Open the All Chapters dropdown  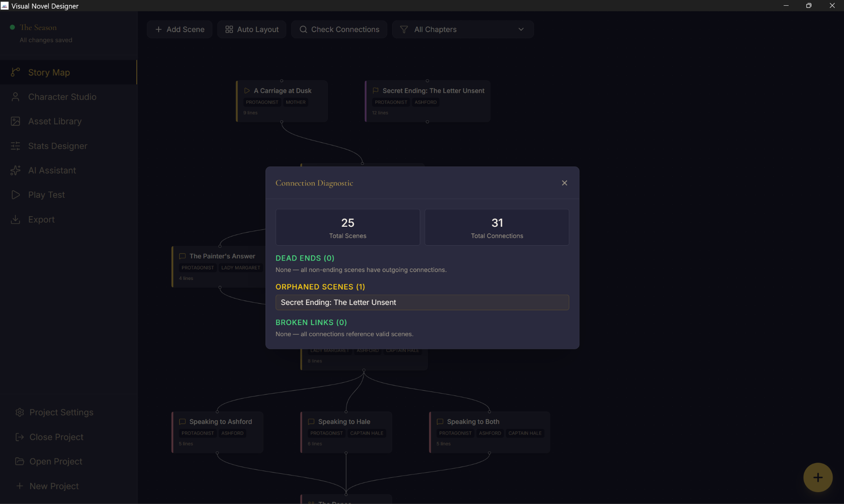462,29
